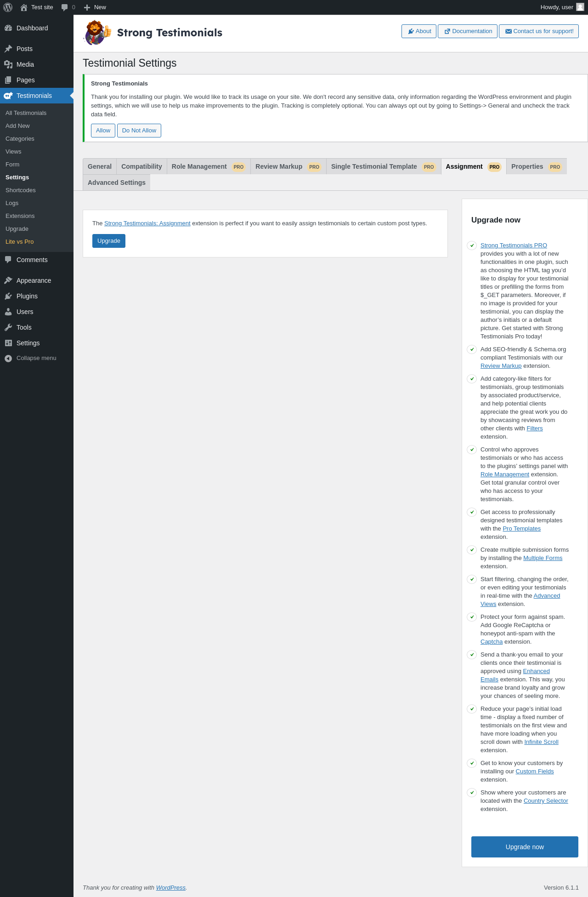
Task: Click the Appearance paintbrush icon
Action: pyautogui.click(x=8, y=280)
